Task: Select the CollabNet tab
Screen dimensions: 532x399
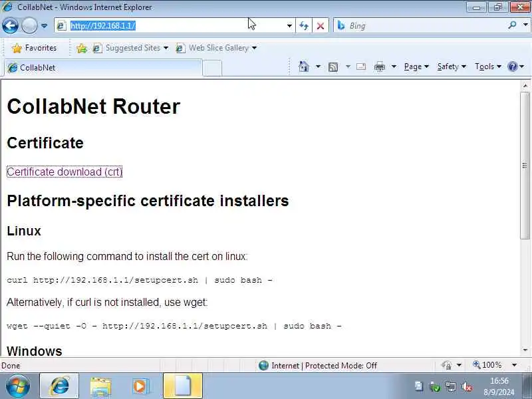Action: pos(103,68)
